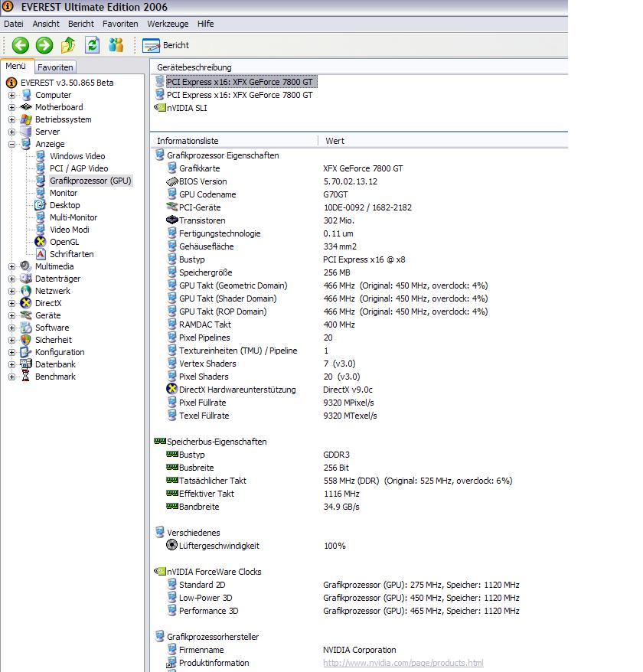
Task: Click the Refresh toolbar icon
Action: (92, 45)
